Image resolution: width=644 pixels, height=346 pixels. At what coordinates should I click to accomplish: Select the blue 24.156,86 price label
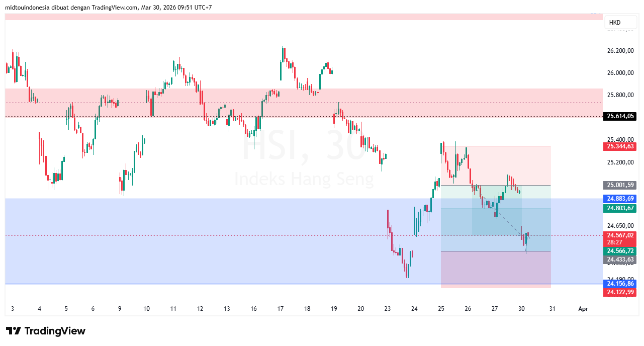tap(619, 284)
